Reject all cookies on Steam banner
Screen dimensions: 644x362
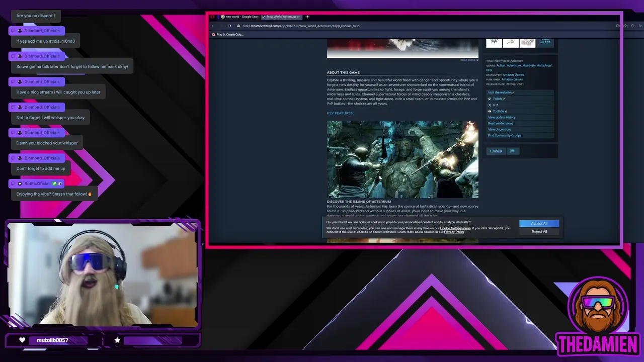pyautogui.click(x=539, y=232)
